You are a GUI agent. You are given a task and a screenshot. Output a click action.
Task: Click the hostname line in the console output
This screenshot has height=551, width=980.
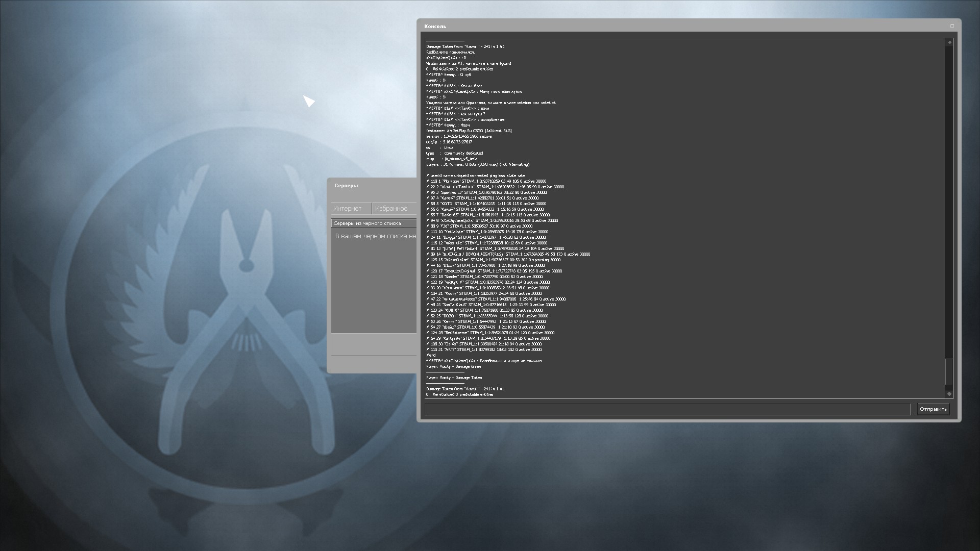coord(469,131)
